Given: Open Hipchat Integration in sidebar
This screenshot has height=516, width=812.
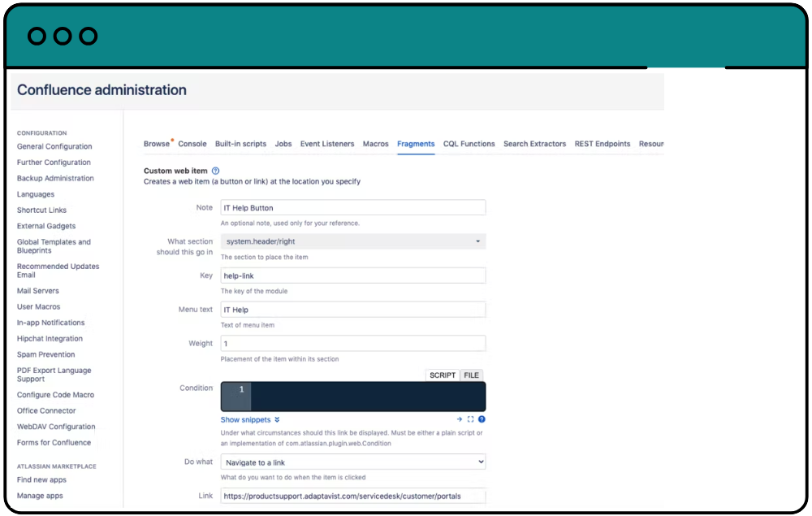Looking at the screenshot, I should [x=50, y=339].
